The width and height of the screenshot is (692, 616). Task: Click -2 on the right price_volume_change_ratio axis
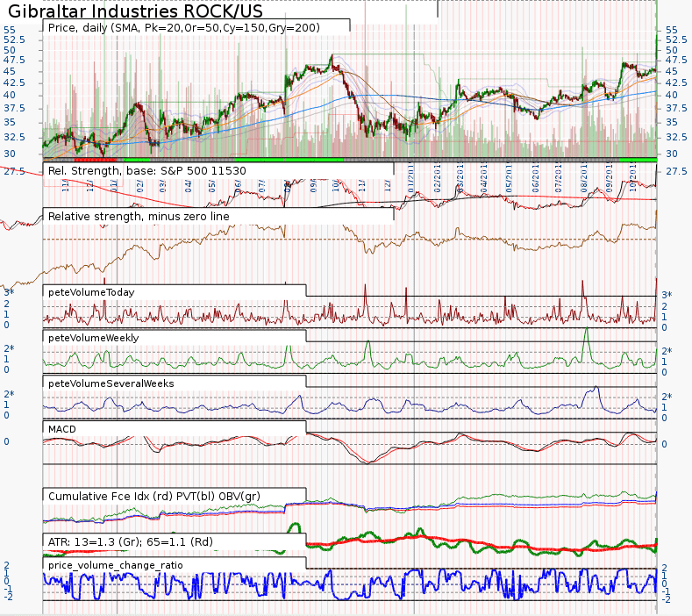666,599
